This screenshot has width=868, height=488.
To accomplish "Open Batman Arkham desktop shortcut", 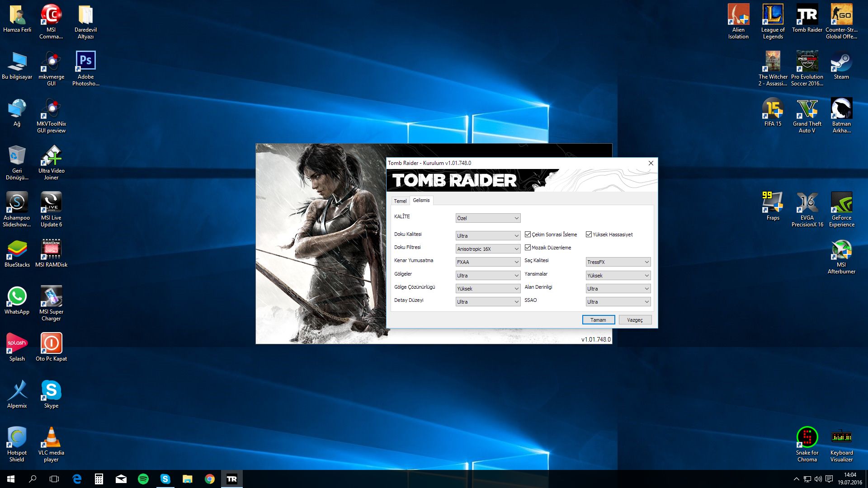I will 841,115.
